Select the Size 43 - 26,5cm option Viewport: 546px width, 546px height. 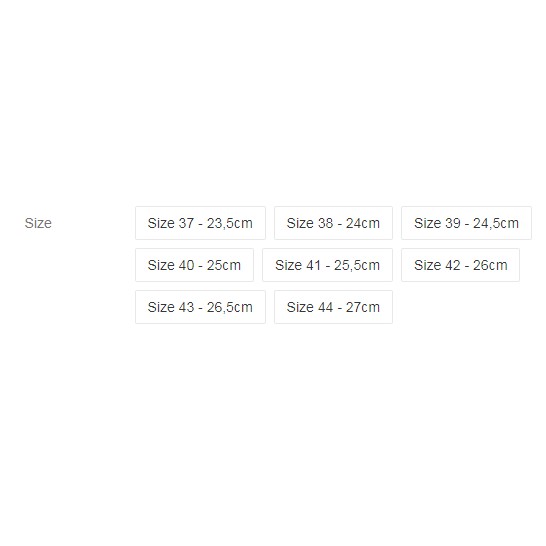(200, 307)
